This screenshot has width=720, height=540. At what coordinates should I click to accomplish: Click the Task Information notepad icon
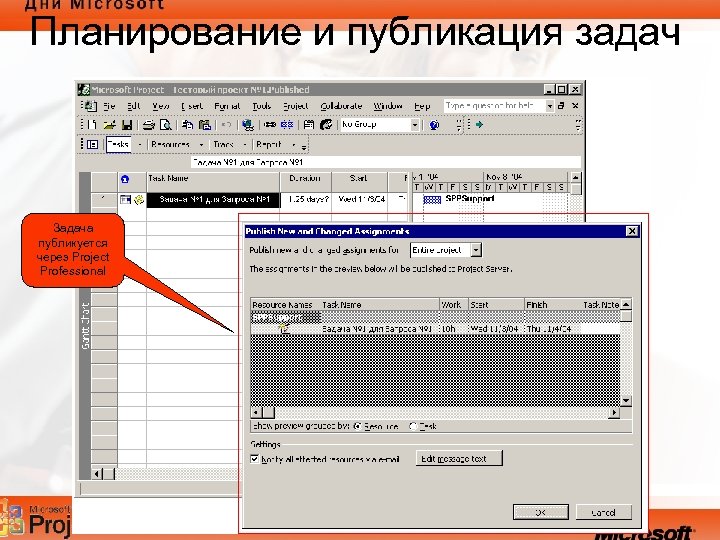coord(309,124)
